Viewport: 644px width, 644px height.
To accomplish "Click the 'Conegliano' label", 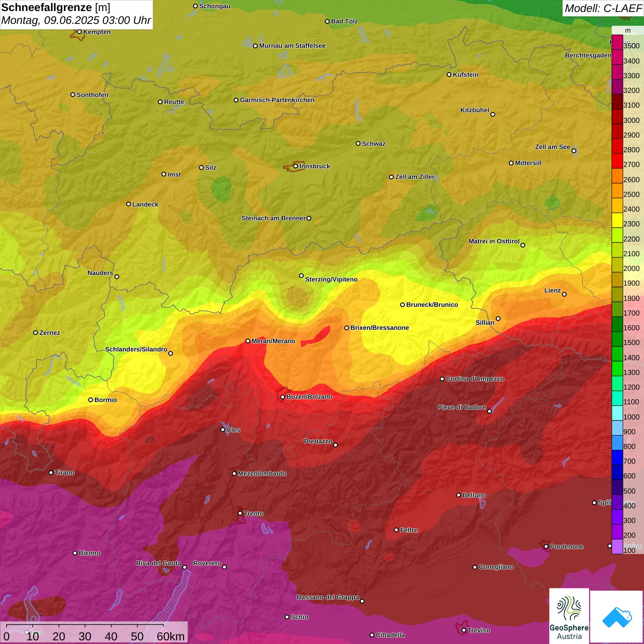I will pos(496,567).
